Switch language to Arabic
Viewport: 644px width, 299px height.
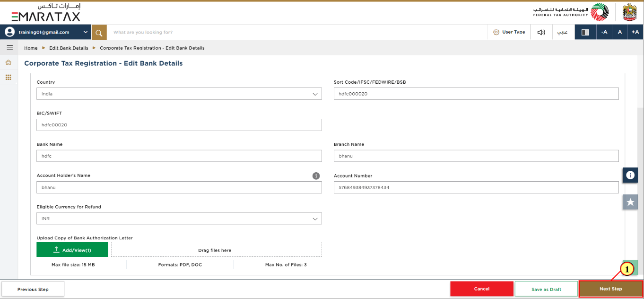[x=562, y=32]
